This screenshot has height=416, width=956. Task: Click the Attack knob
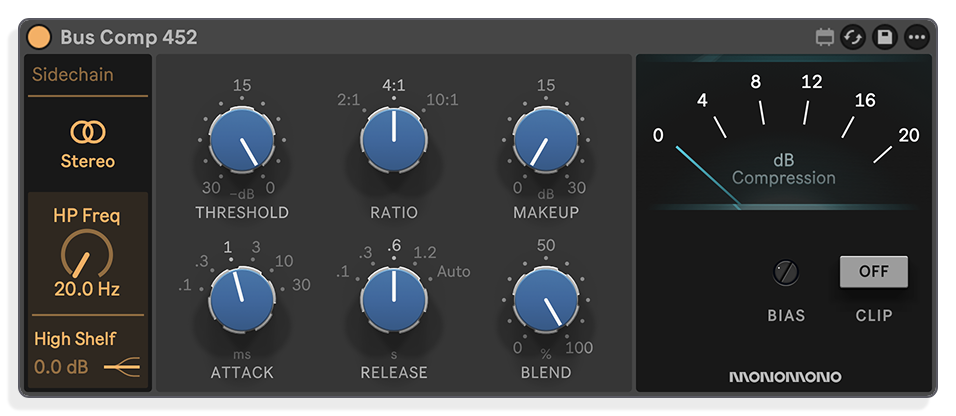click(x=241, y=299)
